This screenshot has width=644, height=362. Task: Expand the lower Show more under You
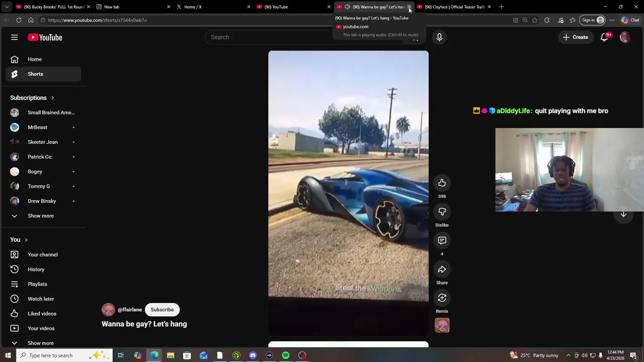pyautogui.click(x=43, y=343)
